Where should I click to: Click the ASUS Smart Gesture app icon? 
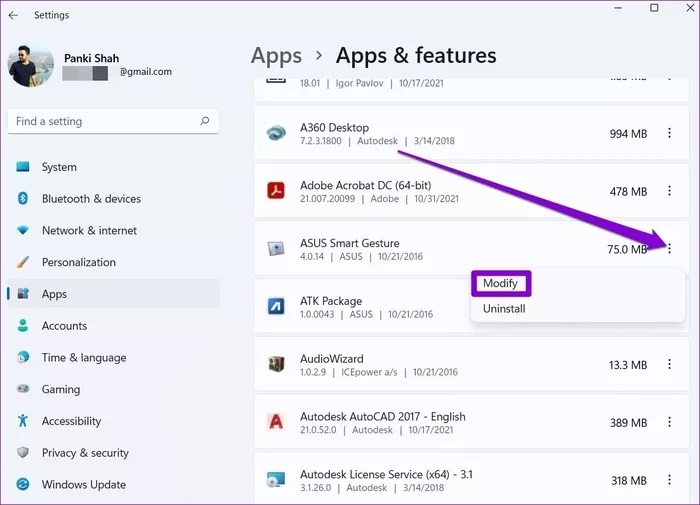(x=276, y=249)
